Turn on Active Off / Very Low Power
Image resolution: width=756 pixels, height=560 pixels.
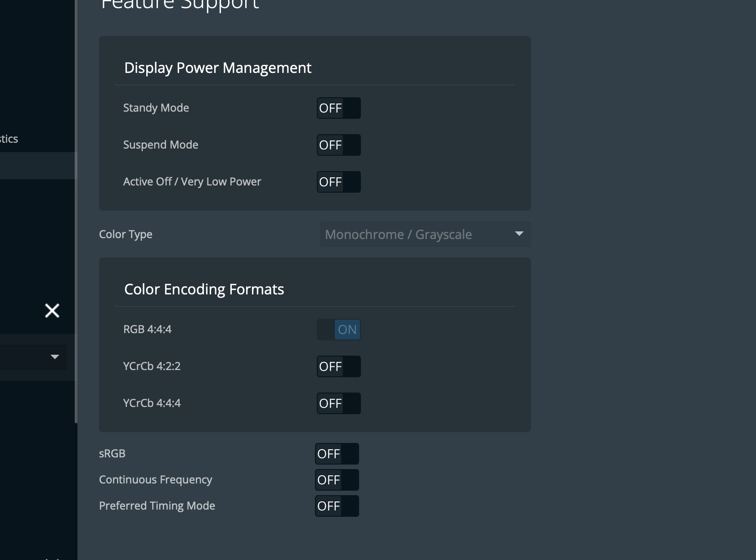(338, 182)
